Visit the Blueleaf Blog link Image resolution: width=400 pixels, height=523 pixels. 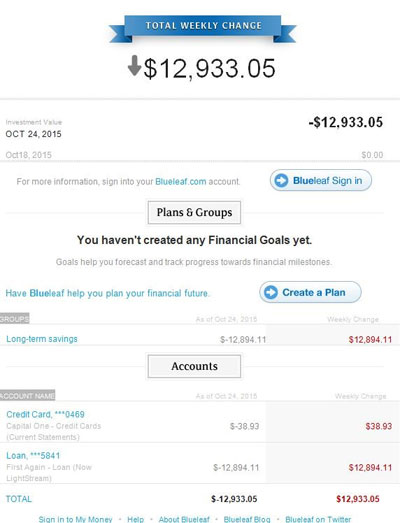click(x=247, y=519)
